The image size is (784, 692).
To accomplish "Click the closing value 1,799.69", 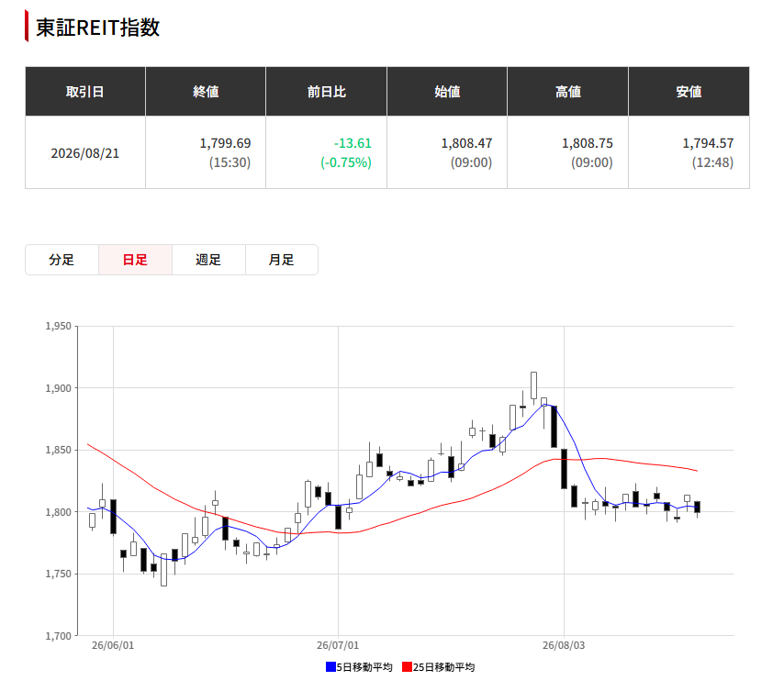I will click(226, 143).
